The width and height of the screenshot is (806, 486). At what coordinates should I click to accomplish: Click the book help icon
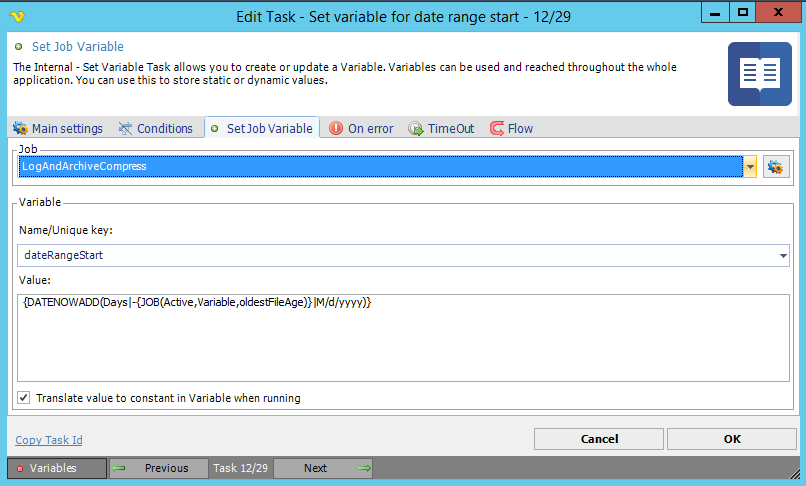coord(759,74)
